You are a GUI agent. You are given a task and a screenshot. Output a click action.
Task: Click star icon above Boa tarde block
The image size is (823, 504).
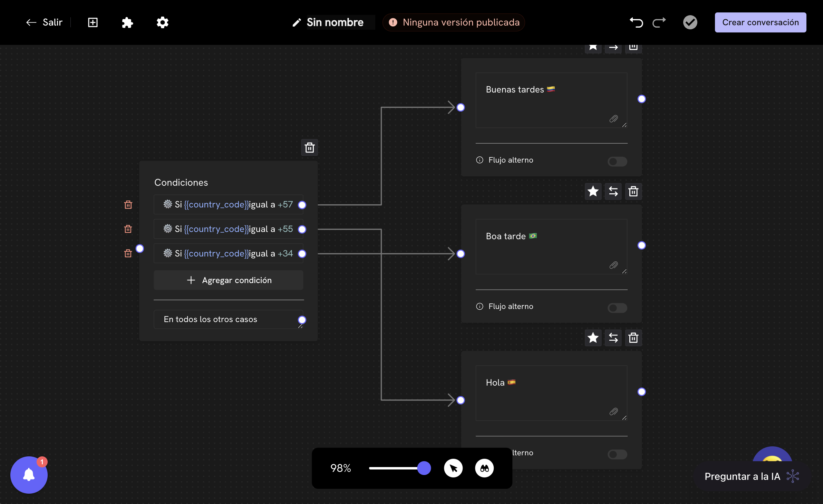pyautogui.click(x=593, y=191)
